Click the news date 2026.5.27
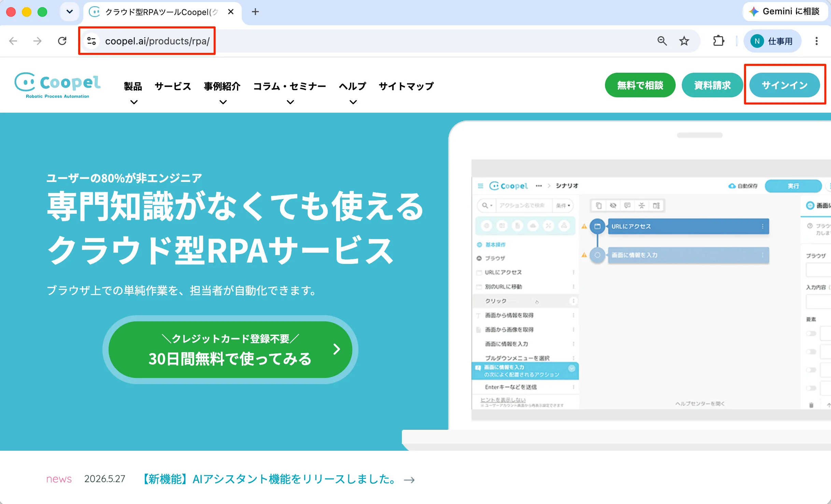This screenshot has width=831, height=504. click(105, 479)
